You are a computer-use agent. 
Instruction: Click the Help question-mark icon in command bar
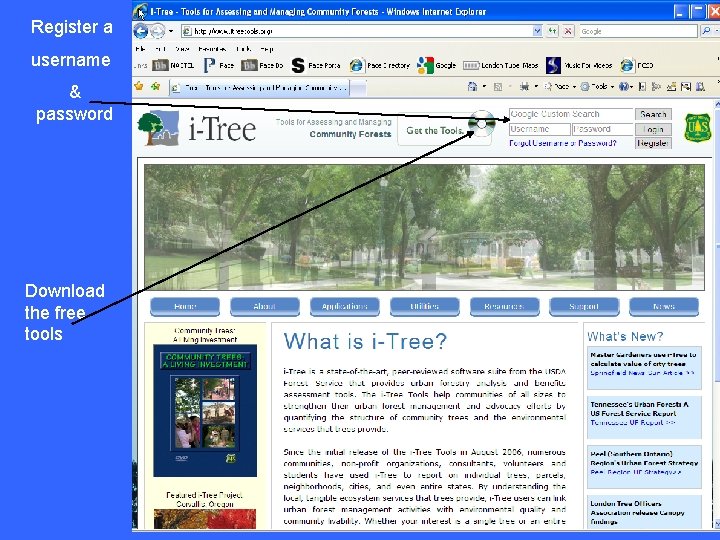coord(624,86)
